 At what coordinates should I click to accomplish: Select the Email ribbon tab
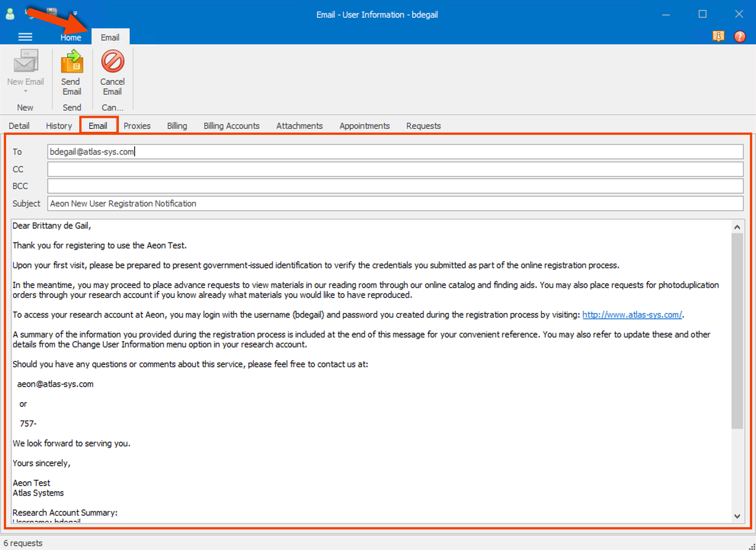tap(110, 37)
